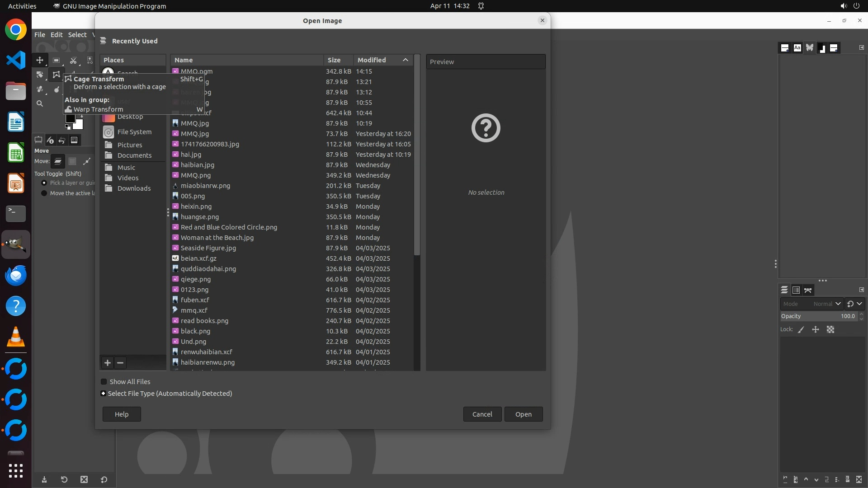868x488 pixels.
Task: Toggle the lock pixels brush icon
Action: coord(801,330)
